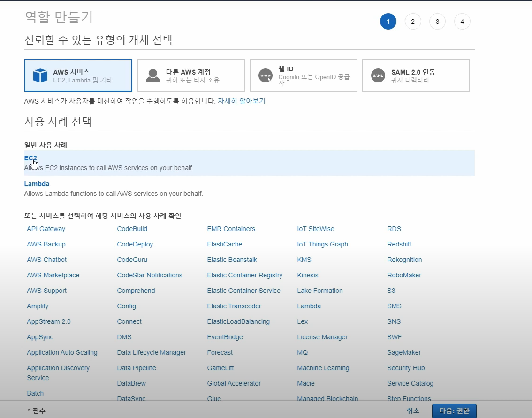Select the Forecast service
The height and width of the screenshot is (418, 532).
pyautogui.click(x=220, y=352)
